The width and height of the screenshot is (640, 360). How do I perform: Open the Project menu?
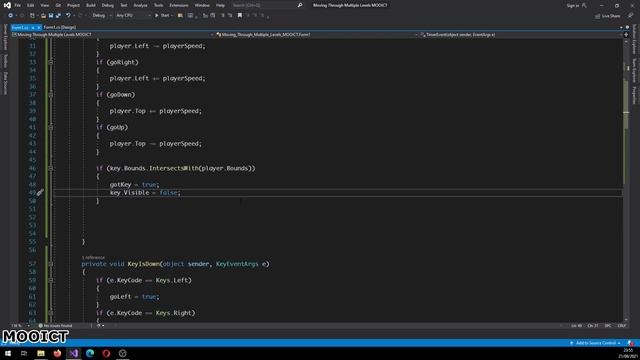click(x=73, y=5)
